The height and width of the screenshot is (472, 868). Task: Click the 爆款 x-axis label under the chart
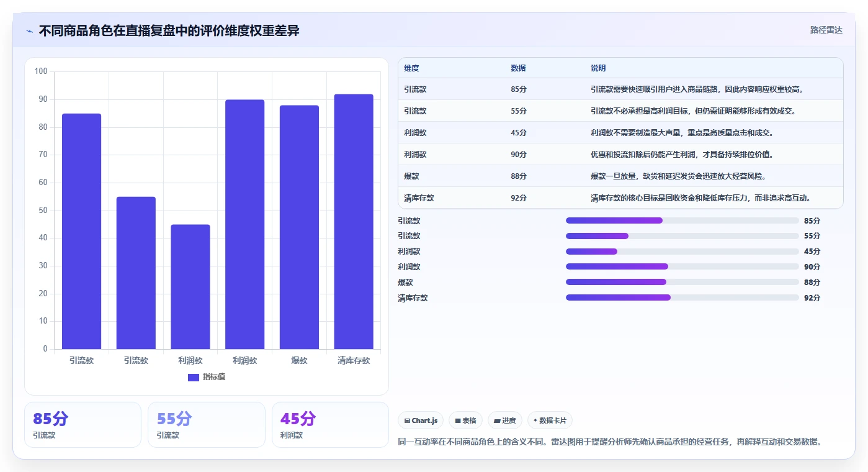pyautogui.click(x=299, y=361)
